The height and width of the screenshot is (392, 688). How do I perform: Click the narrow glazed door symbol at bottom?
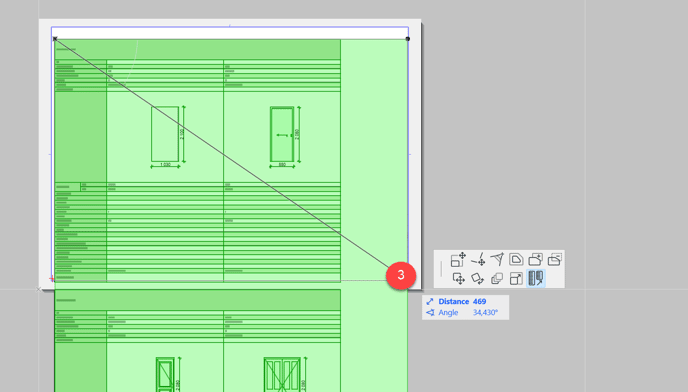click(165, 374)
